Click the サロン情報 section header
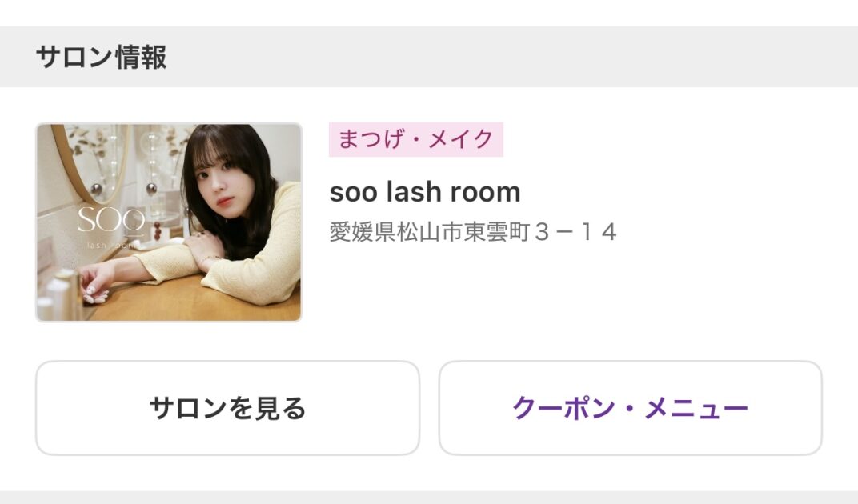The height and width of the screenshot is (504, 858). (x=101, y=58)
